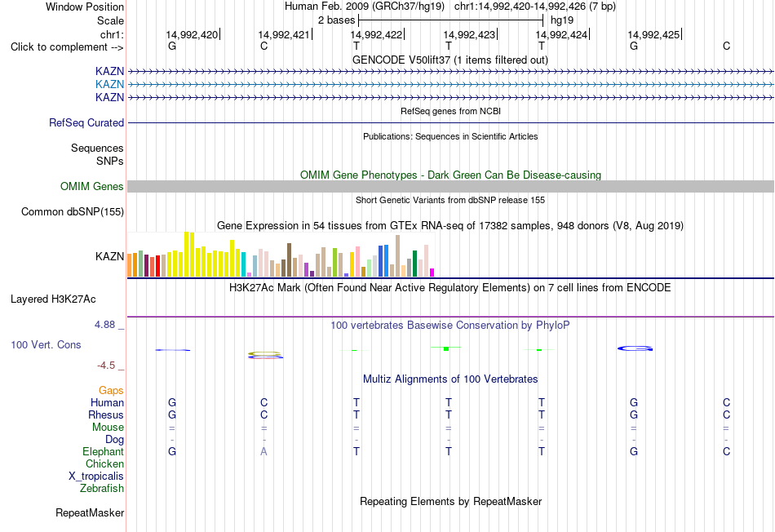Click the Layered H3K27Ac track label
775x532 pixels.
point(53,299)
